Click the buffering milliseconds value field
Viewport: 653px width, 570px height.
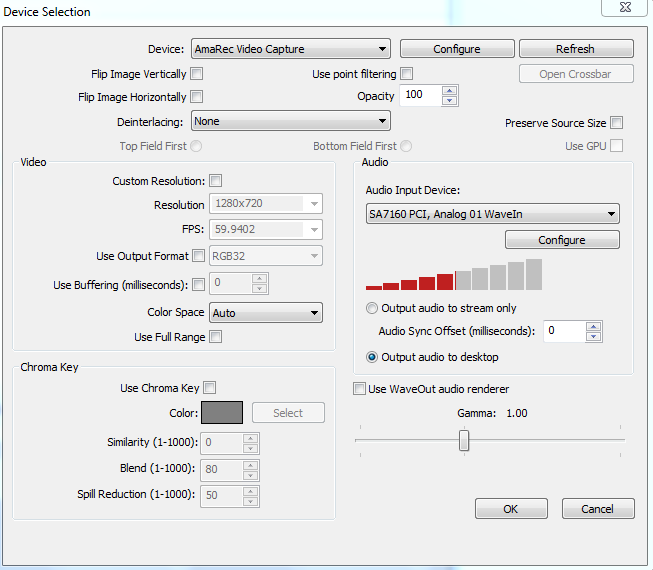[x=230, y=283]
